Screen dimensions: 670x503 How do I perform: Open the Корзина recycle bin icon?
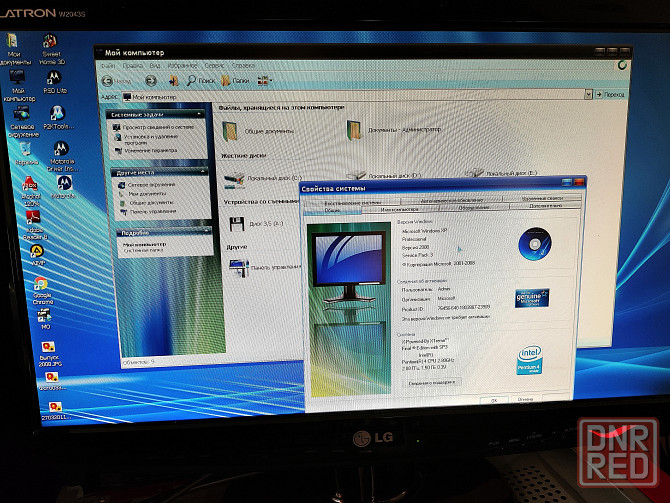26,154
